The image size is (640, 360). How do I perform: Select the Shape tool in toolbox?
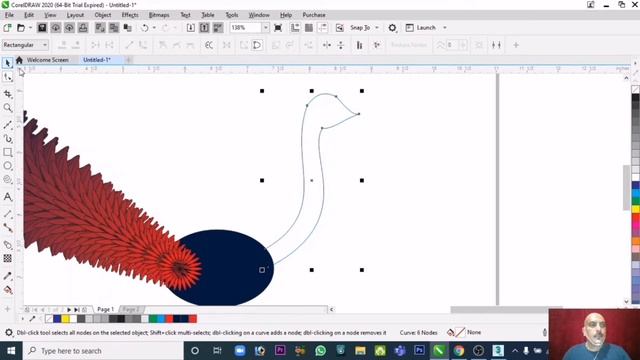(7, 77)
